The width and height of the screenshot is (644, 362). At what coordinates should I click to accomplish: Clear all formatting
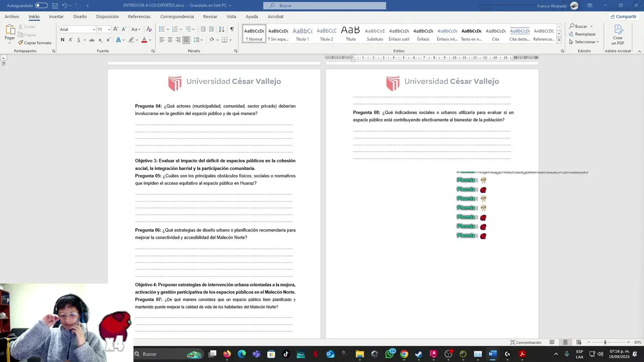click(x=149, y=29)
